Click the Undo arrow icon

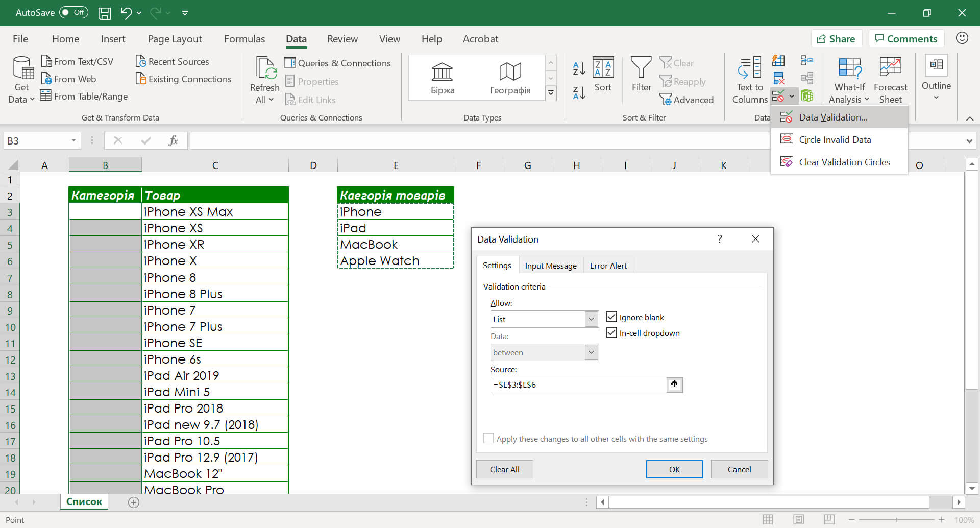tap(126, 13)
